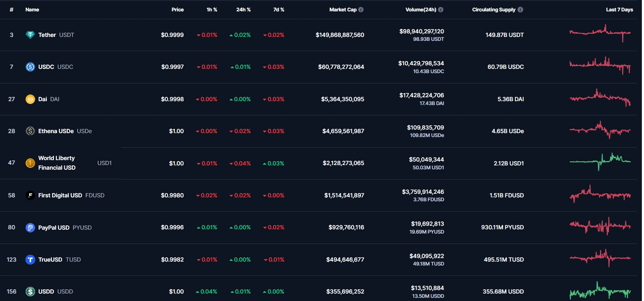Click USDC's $10,429,798,534 volume link
This screenshot has width=644, height=301.
[421, 63]
